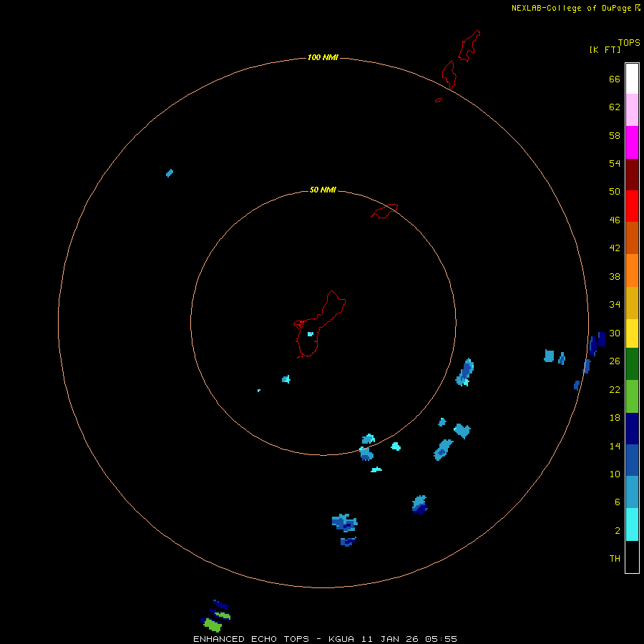Click the white swatch in the tops legend
Image resolution: width=644 pixels, height=644 pixels.
tap(632, 79)
